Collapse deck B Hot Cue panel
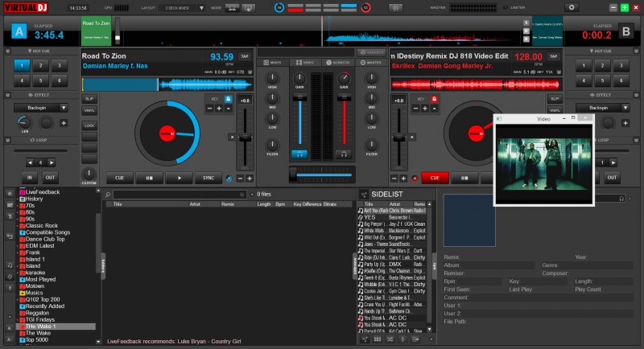Viewport: 644px width, 349px height. coord(636,51)
